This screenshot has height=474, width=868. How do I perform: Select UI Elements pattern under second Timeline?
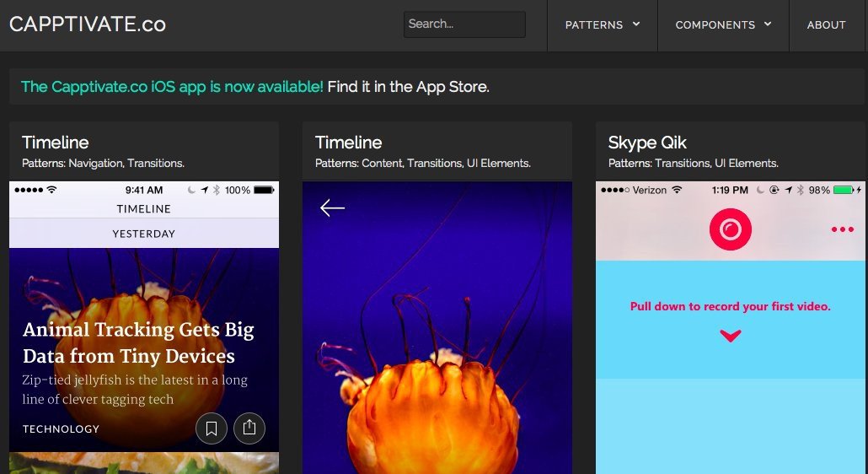[x=499, y=164]
